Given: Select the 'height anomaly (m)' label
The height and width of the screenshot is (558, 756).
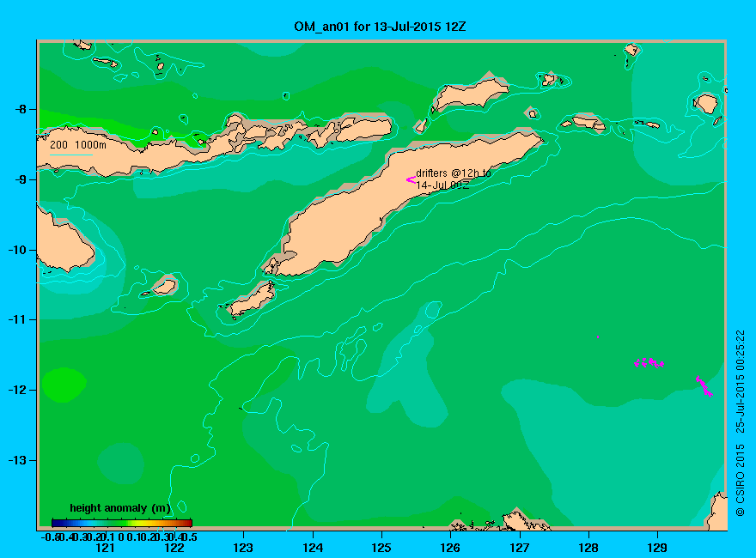Looking at the screenshot, I should tap(120, 508).
